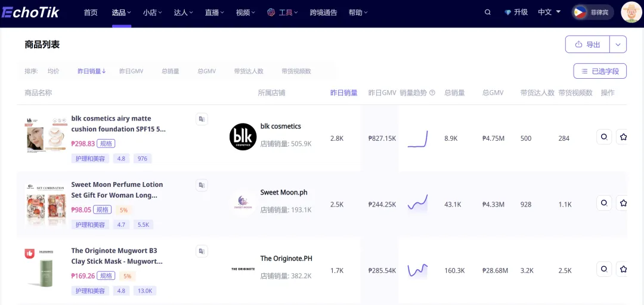Switch country via 菲律宾 selector
The width and height of the screenshot is (644, 305).
(x=593, y=13)
